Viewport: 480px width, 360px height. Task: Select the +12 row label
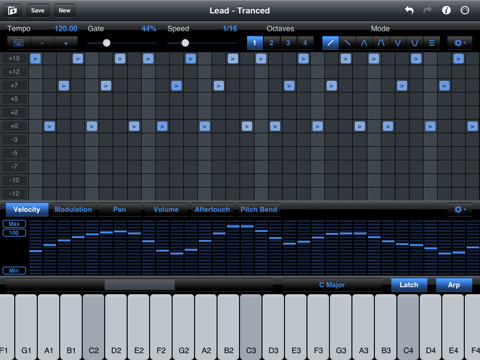(14, 72)
